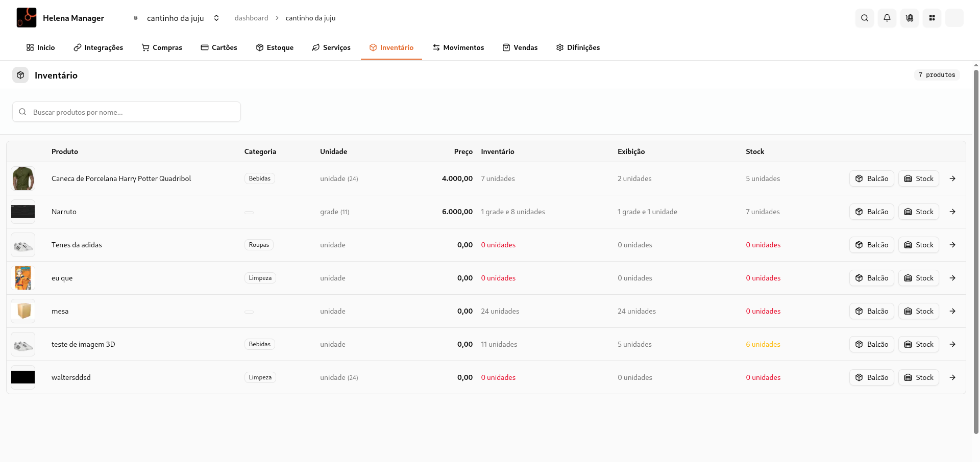Click the Stock button for waltersddsd

click(918, 377)
